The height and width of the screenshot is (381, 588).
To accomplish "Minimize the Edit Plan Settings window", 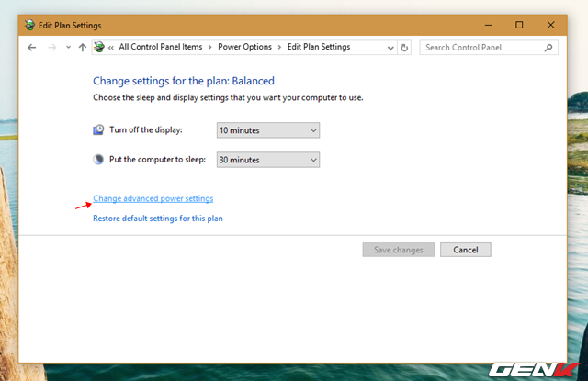I will tap(488, 25).
